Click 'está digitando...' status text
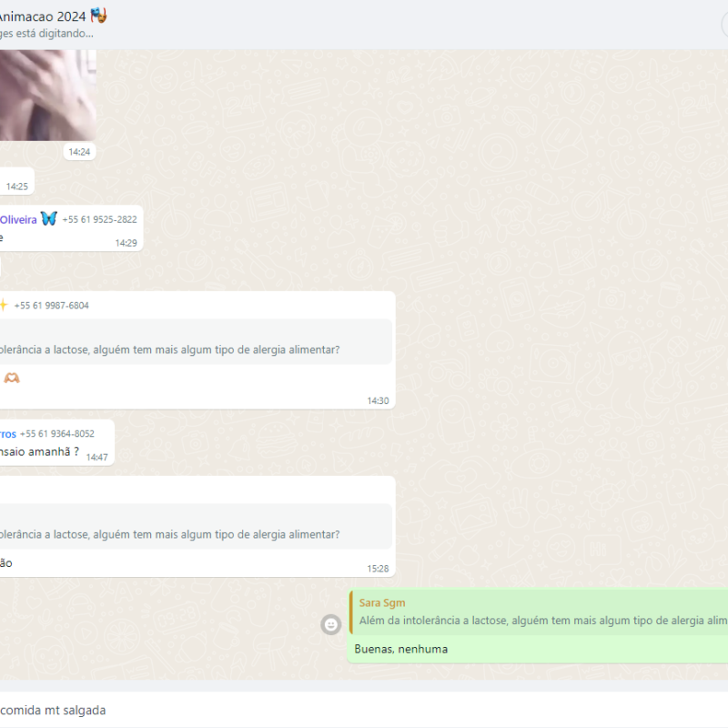The height and width of the screenshot is (728, 728). pyautogui.click(x=55, y=34)
